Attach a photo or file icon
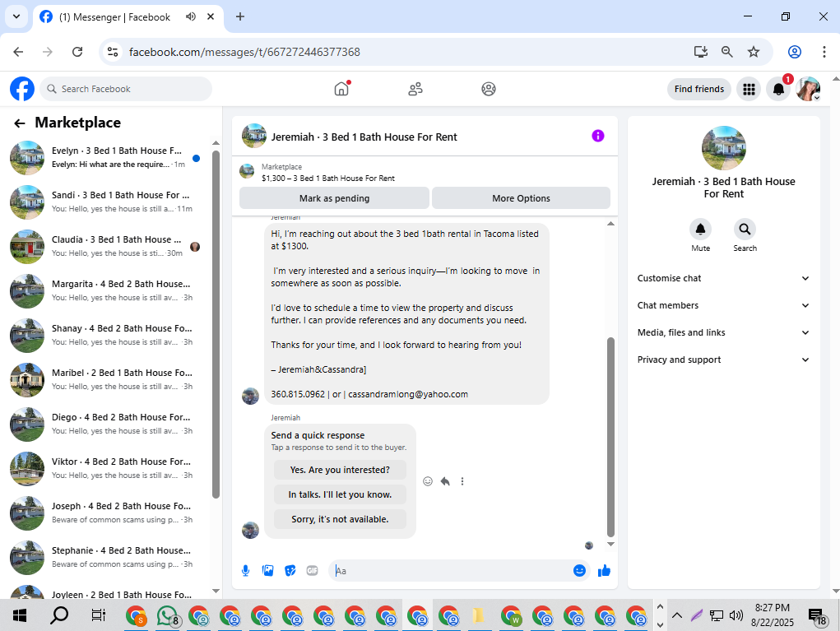The height and width of the screenshot is (631, 840). tap(268, 571)
